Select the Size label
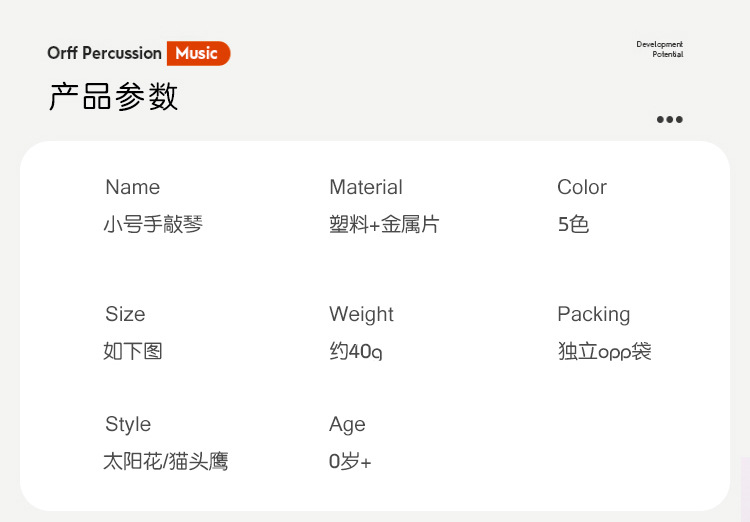This screenshot has width=750, height=522. click(125, 314)
